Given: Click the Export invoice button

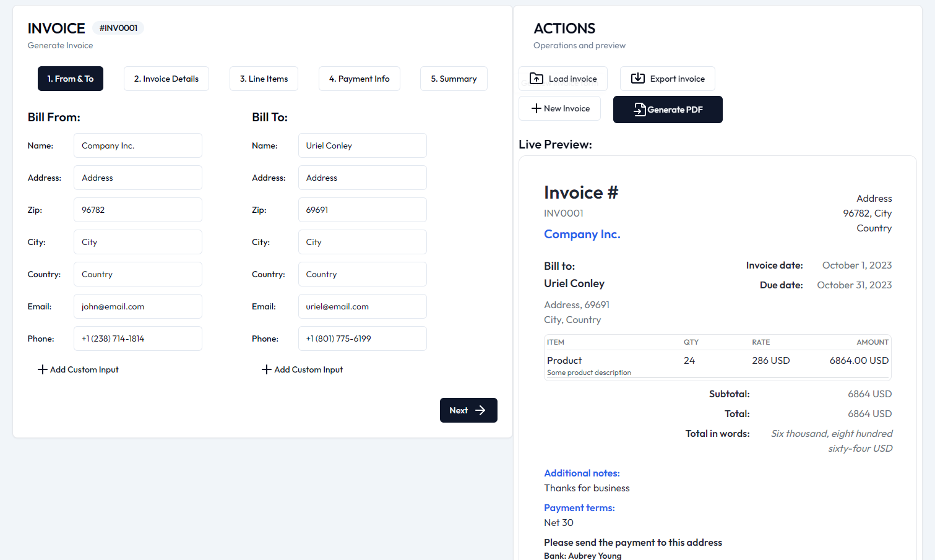Looking at the screenshot, I should click(x=667, y=79).
